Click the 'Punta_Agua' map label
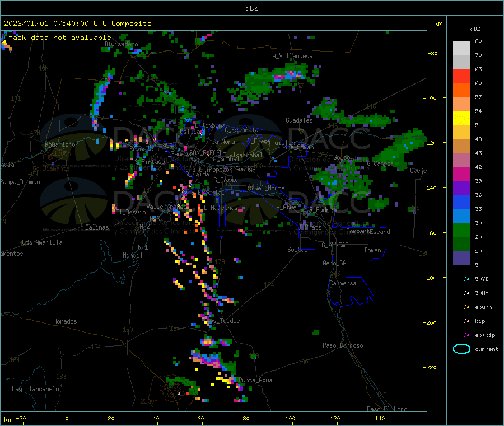The height and width of the screenshot is (426, 504). (255, 380)
